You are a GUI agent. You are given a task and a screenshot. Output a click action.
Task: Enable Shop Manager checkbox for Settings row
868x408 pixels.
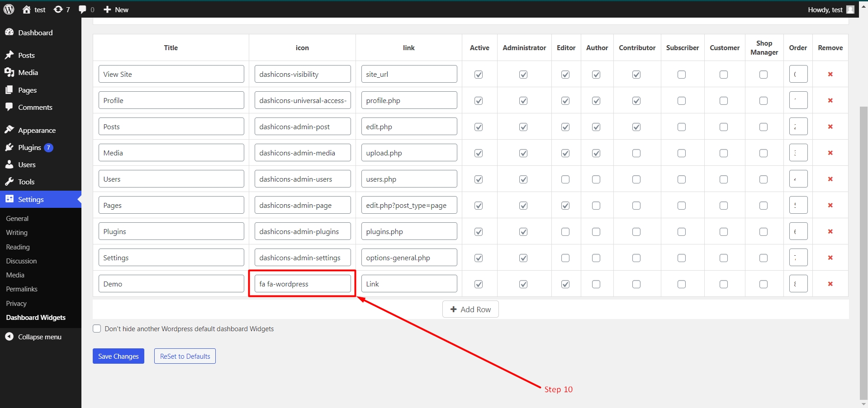[x=764, y=258]
